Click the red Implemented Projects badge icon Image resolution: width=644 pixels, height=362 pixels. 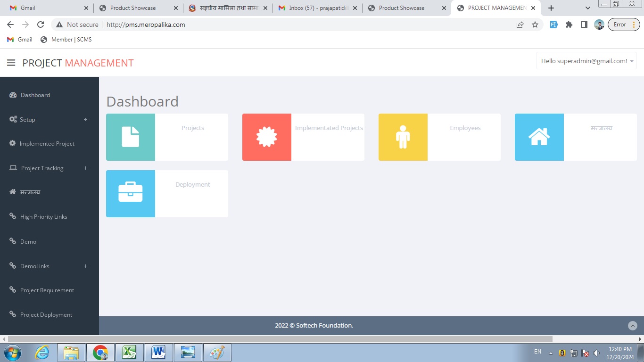pyautogui.click(x=267, y=137)
